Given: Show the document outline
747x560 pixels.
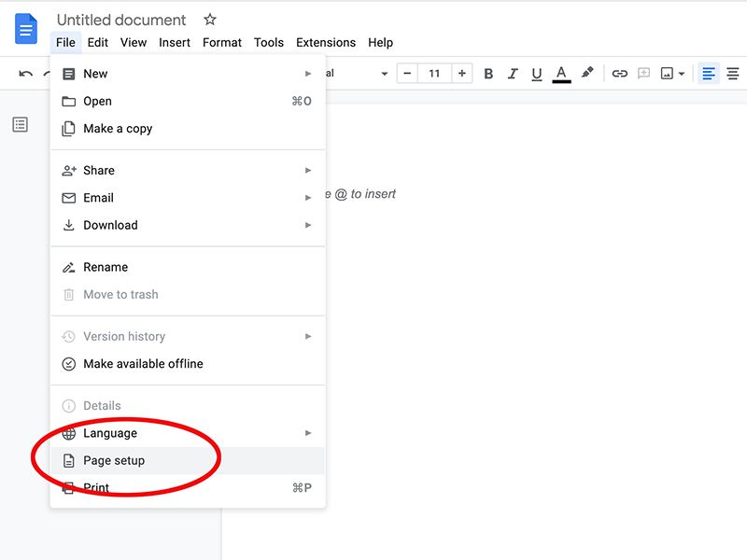Looking at the screenshot, I should point(20,123).
